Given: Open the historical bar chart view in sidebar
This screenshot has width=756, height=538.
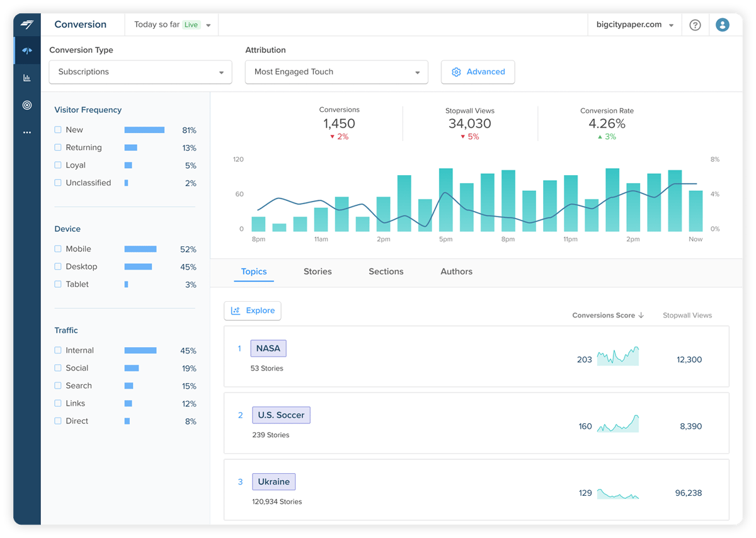Looking at the screenshot, I should click(x=26, y=77).
